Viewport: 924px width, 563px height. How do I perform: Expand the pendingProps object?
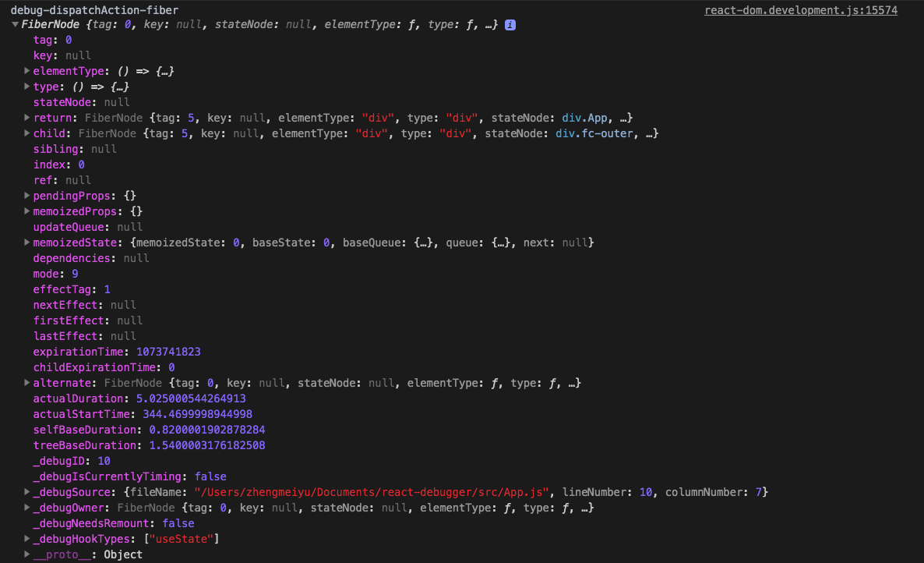click(27, 196)
